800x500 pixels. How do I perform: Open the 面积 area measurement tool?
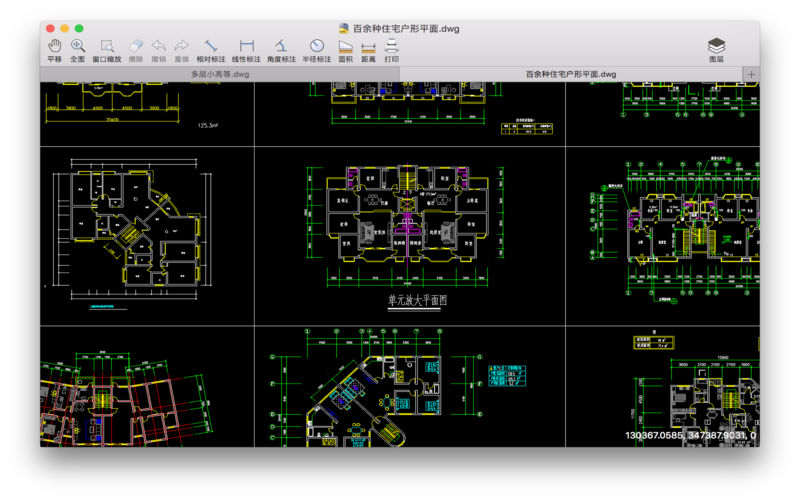[x=345, y=51]
